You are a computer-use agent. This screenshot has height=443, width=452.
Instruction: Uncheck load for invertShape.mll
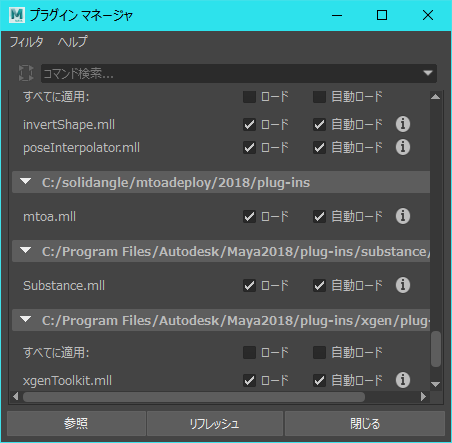click(249, 125)
